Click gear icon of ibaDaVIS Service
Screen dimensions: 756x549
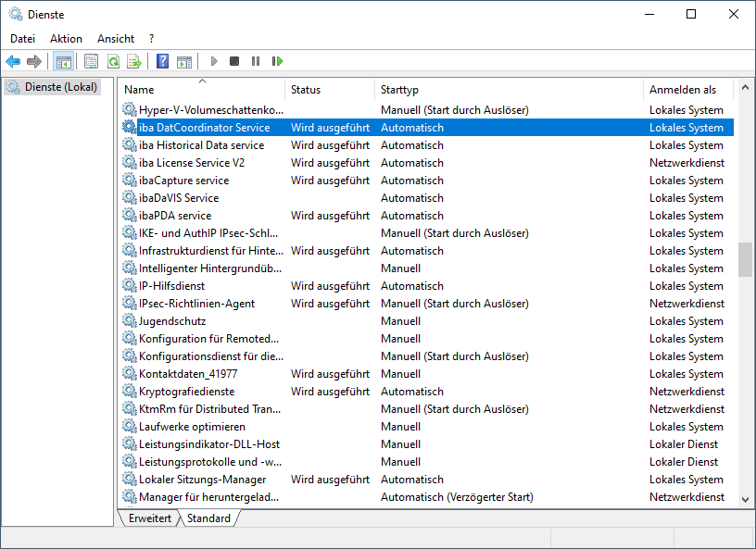pyautogui.click(x=129, y=197)
